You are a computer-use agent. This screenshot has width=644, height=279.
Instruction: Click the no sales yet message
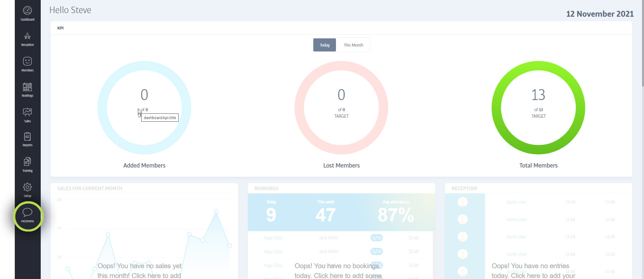(x=140, y=271)
